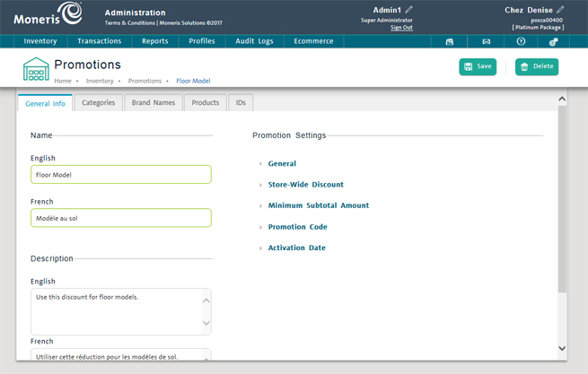Save the promotion
The image size is (588, 374).
tap(478, 66)
